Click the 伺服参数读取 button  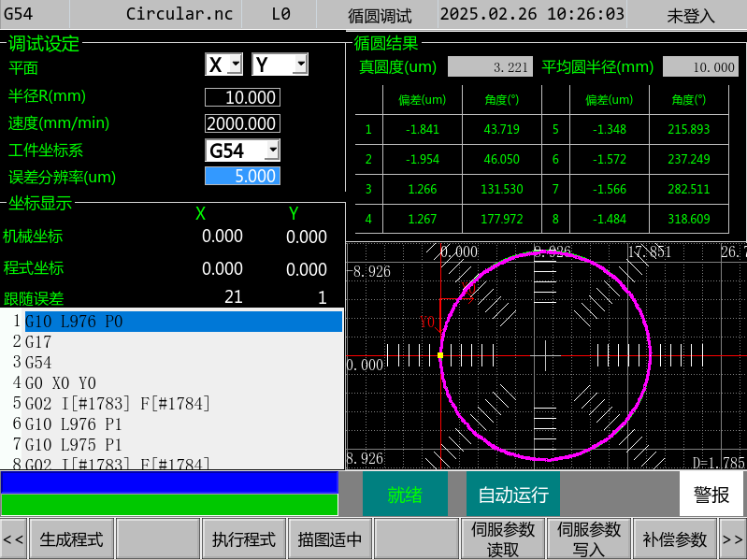tap(502, 539)
